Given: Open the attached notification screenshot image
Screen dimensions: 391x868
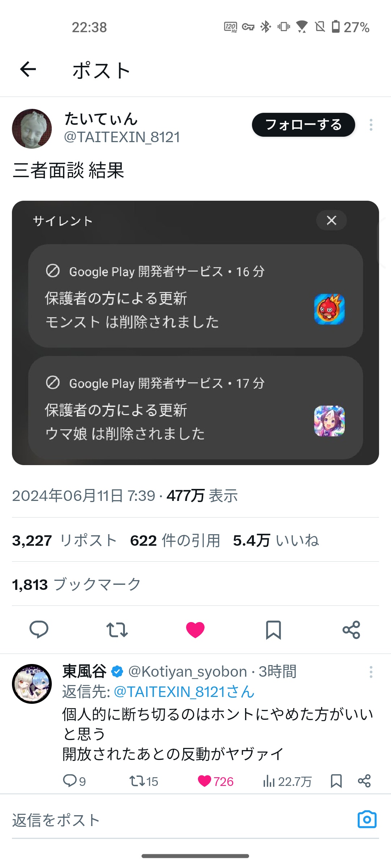Looking at the screenshot, I should (195, 333).
